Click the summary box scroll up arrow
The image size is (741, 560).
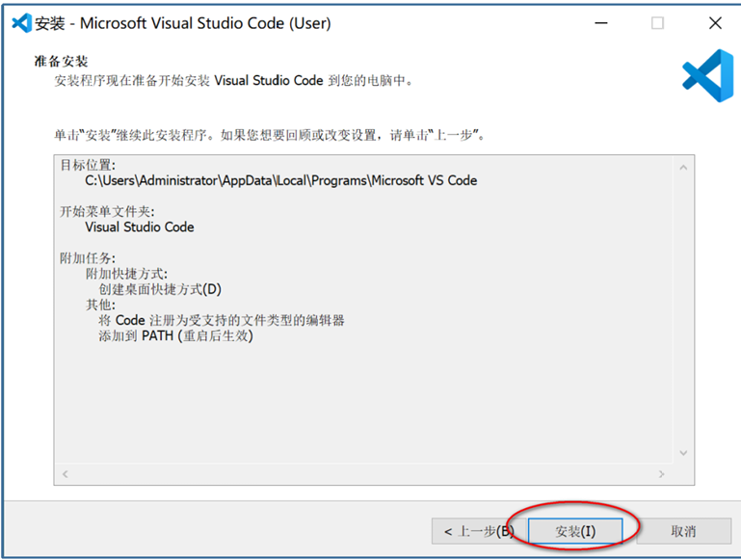[683, 168]
